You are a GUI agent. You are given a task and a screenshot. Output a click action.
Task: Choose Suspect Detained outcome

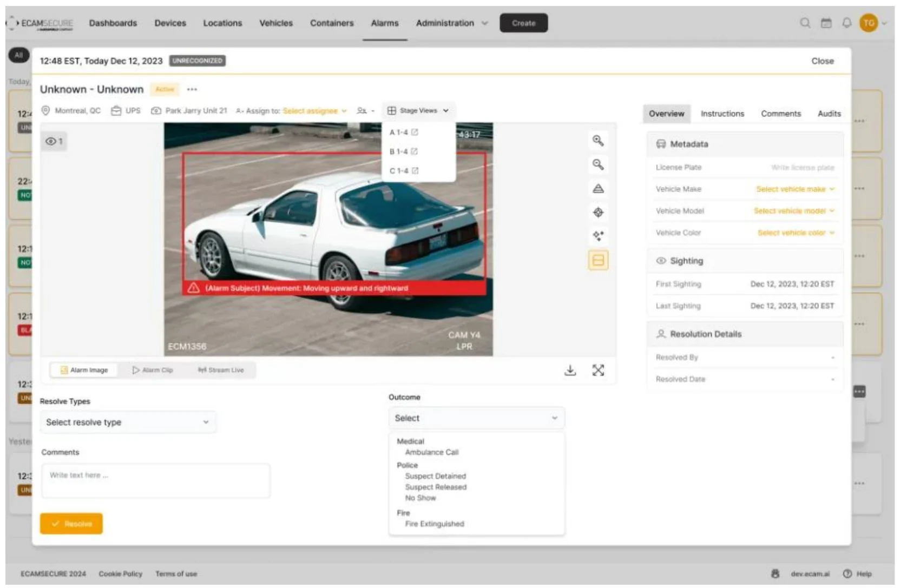point(435,476)
